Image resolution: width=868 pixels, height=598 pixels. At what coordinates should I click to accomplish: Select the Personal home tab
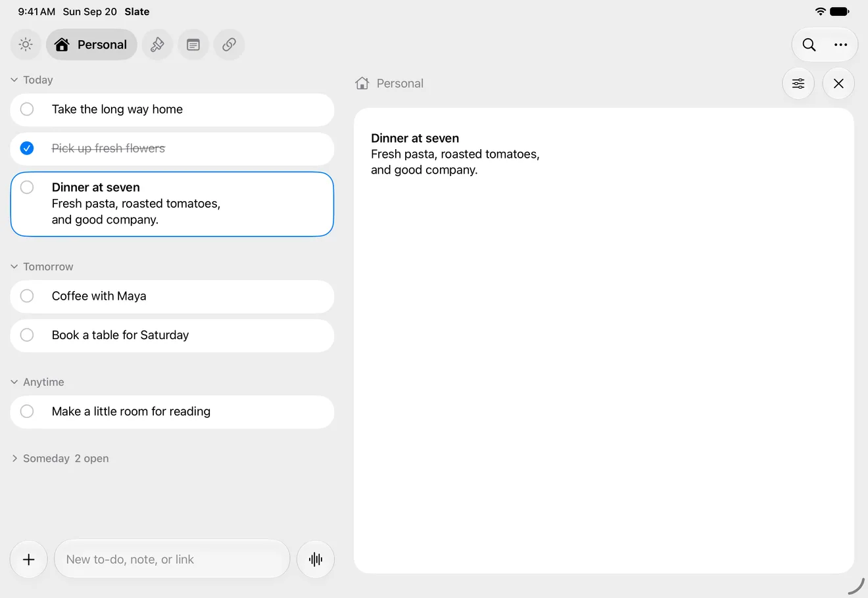tap(91, 45)
